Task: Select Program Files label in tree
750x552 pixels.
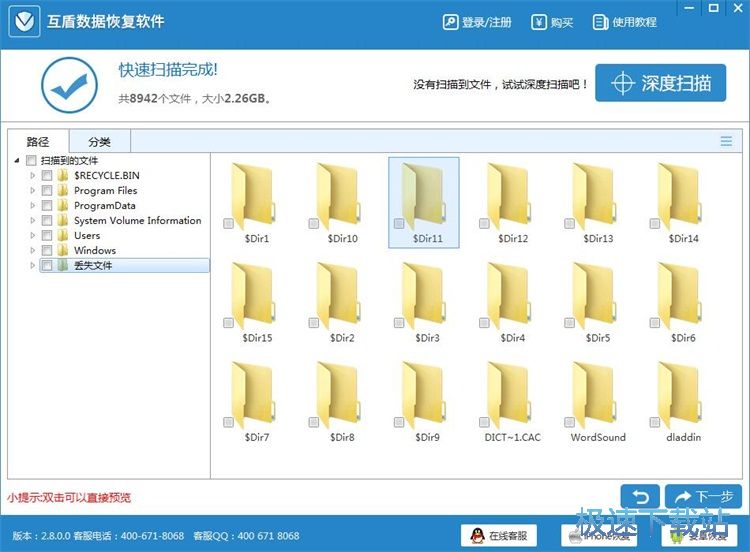Action: (106, 190)
